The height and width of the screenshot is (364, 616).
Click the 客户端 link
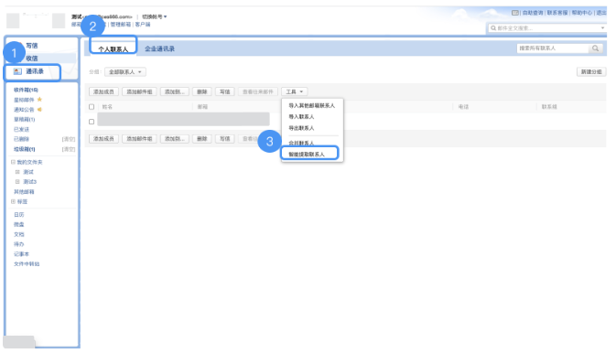click(x=143, y=25)
